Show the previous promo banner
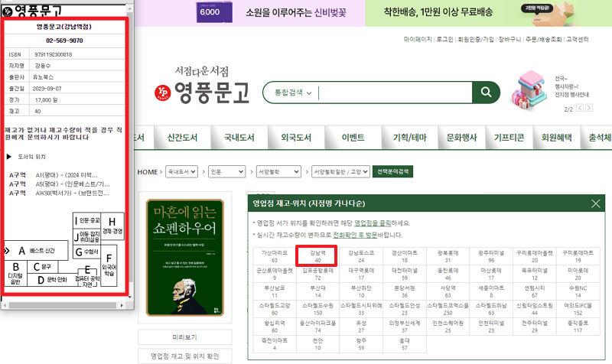The width and height of the screenshot is (612, 364). pos(580,108)
